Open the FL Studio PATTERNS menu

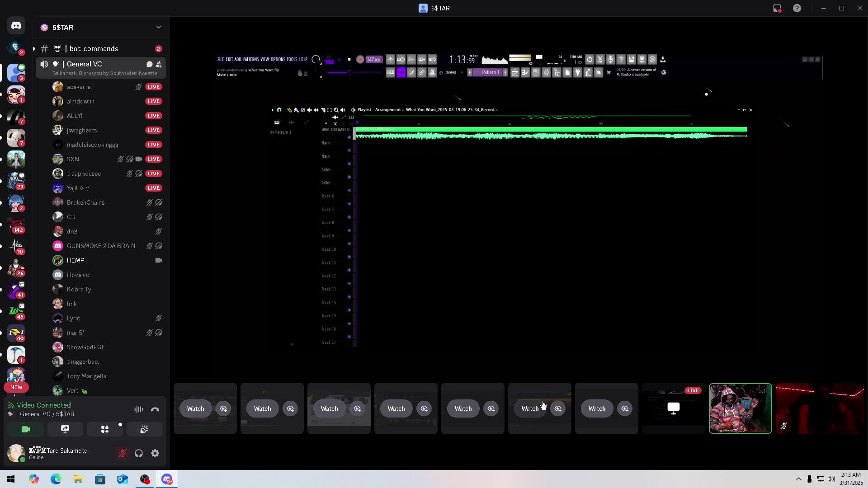[x=251, y=59]
